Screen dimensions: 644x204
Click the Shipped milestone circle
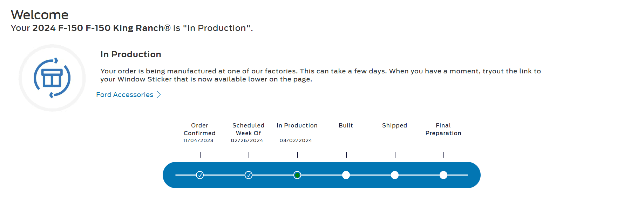click(x=395, y=175)
